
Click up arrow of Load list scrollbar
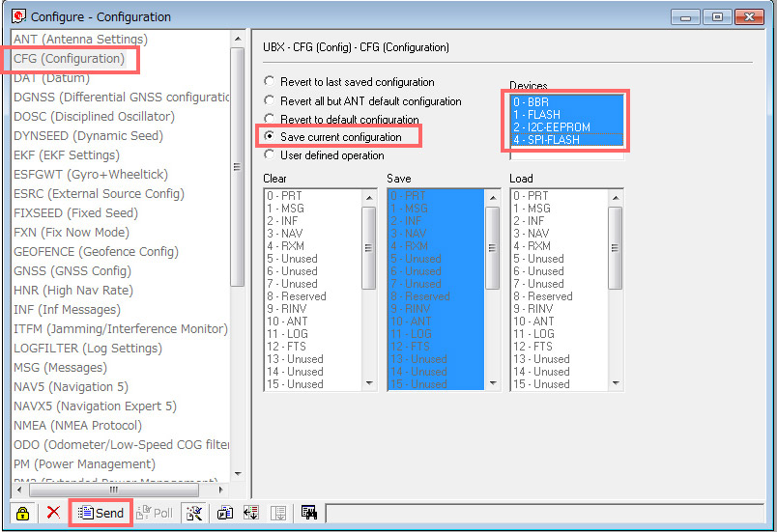[x=616, y=196]
